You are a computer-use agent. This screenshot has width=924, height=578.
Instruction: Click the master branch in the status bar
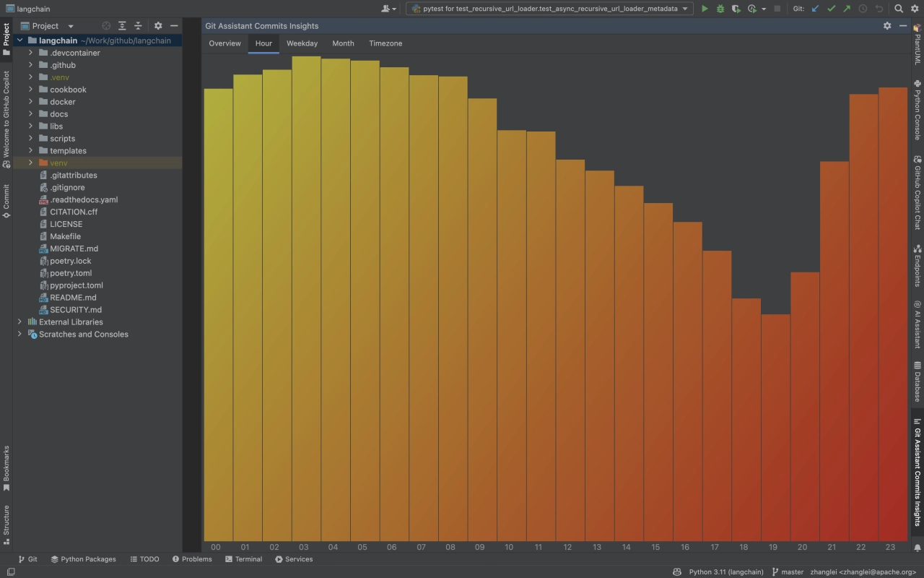click(788, 572)
